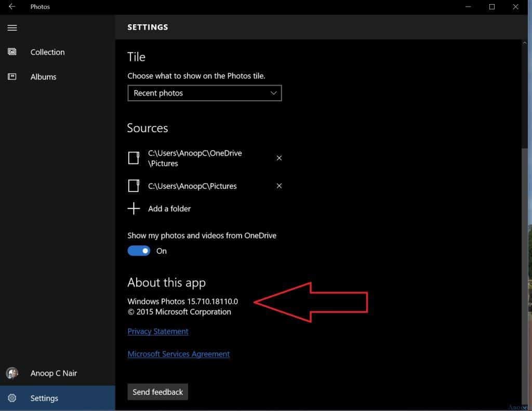Click the Collection icon in sidebar
Screen dimensions: 532x411
(x=12, y=52)
